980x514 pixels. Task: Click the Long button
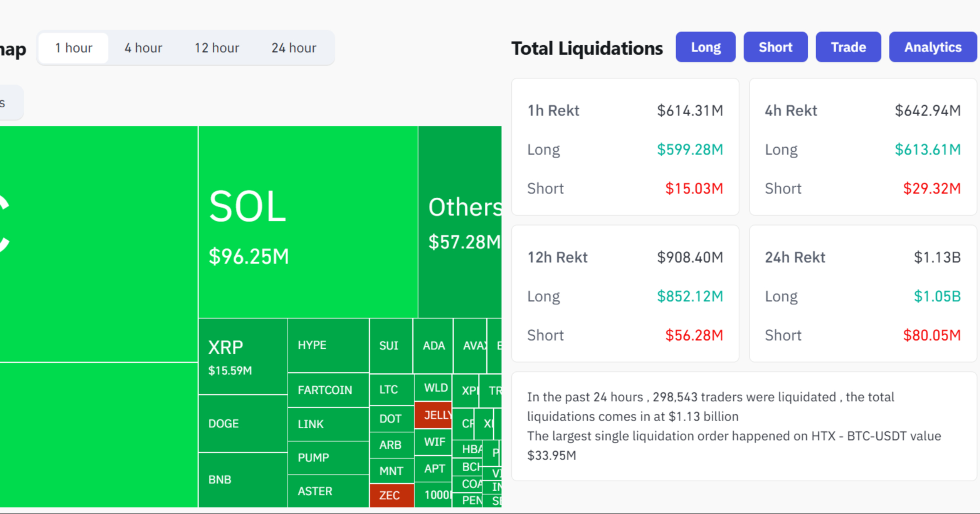coord(706,47)
